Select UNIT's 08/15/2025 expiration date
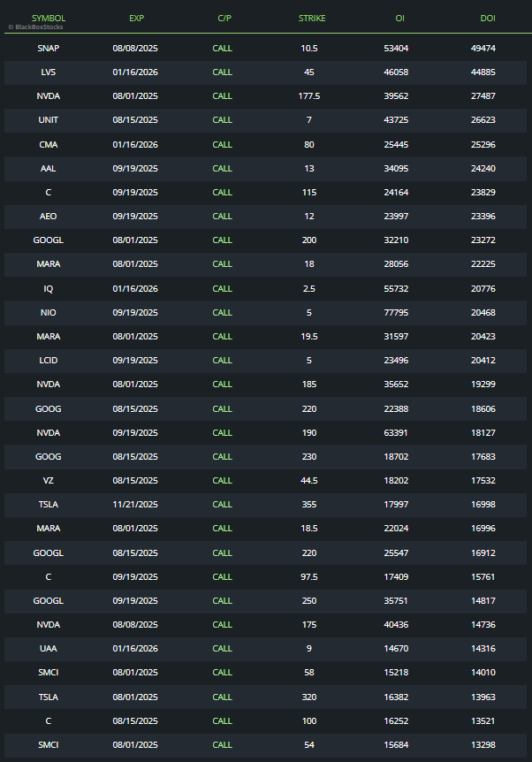 tap(135, 119)
